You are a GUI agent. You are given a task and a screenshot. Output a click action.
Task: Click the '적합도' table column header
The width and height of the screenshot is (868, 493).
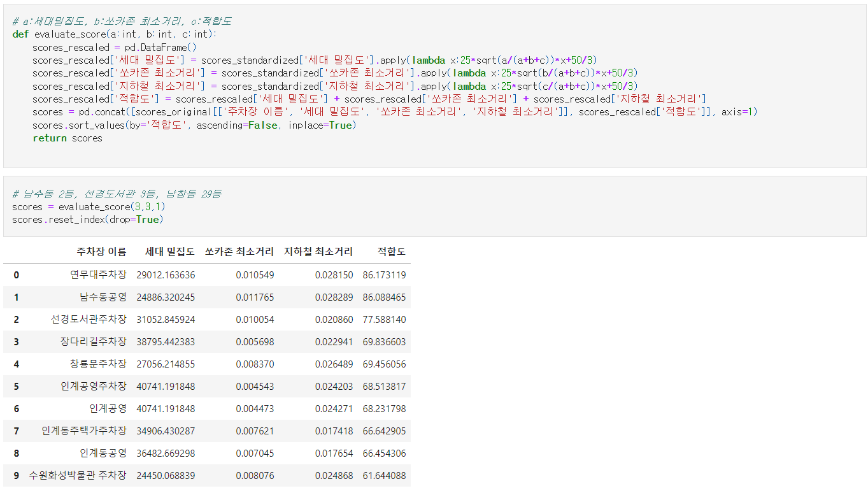[391, 252]
